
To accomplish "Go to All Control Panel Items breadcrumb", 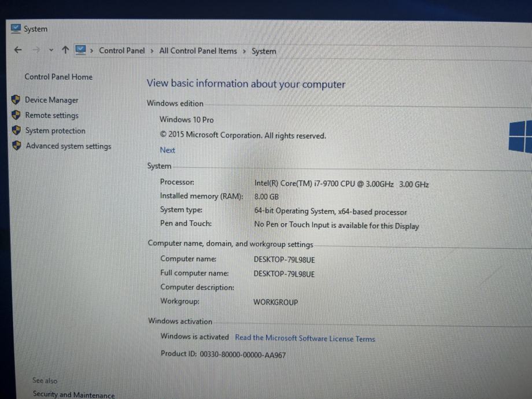I will pyautogui.click(x=198, y=51).
